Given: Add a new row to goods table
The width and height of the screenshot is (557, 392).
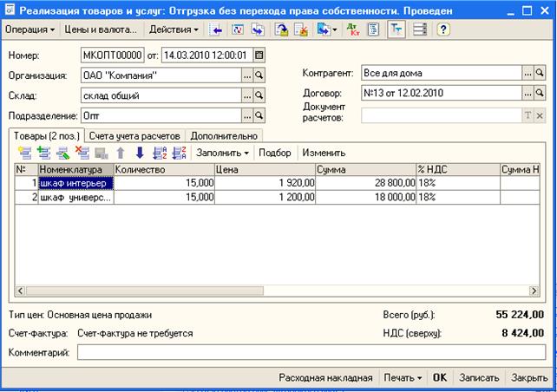Looking at the screenshot, I should [23, 153].
